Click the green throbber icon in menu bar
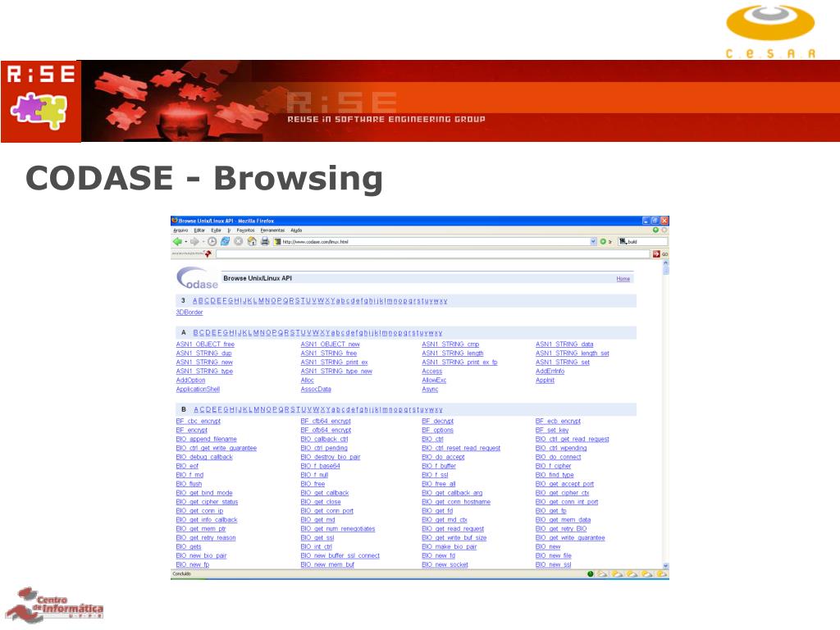Image resolution: width=840 pixels, height=630 pixels. coord(655,230)
